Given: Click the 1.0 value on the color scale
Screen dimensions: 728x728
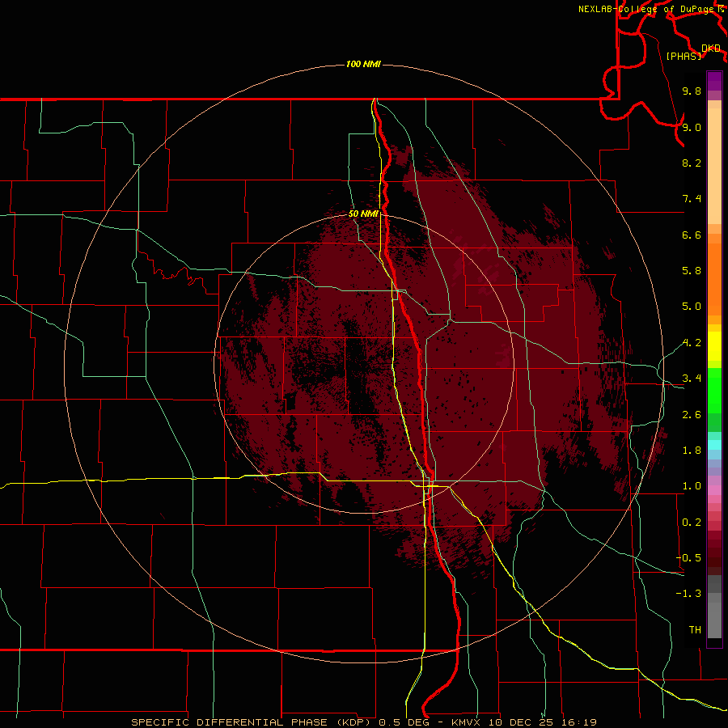Looking at the screenshot, I should click(x=692, y=486).
